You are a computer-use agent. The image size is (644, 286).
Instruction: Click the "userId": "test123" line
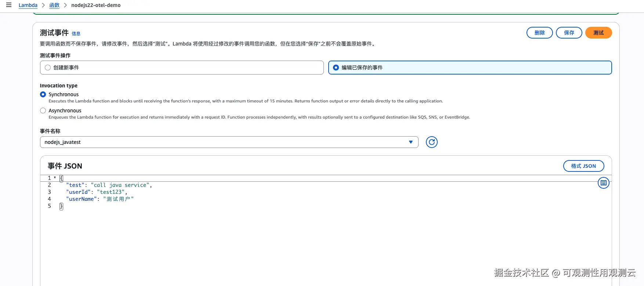click(x=97, y=192)
